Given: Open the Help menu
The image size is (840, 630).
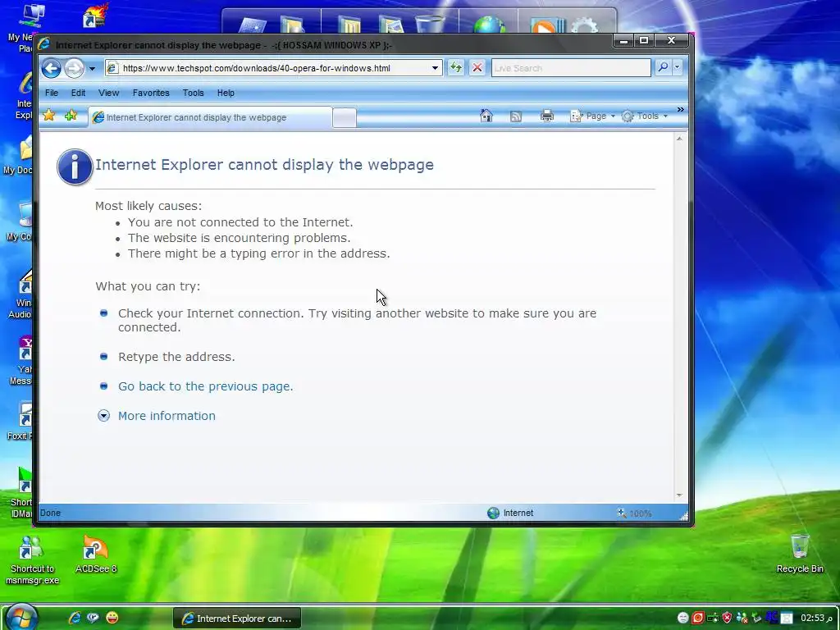Looking at the screenshot, I should pyautogui.click(x=226, y=93).
